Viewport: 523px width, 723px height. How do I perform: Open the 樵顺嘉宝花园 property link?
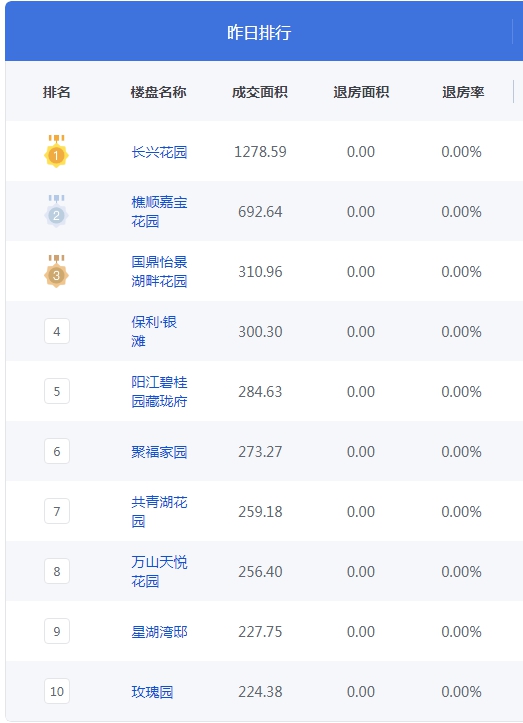pyautogui.click(x=159, y=212)
